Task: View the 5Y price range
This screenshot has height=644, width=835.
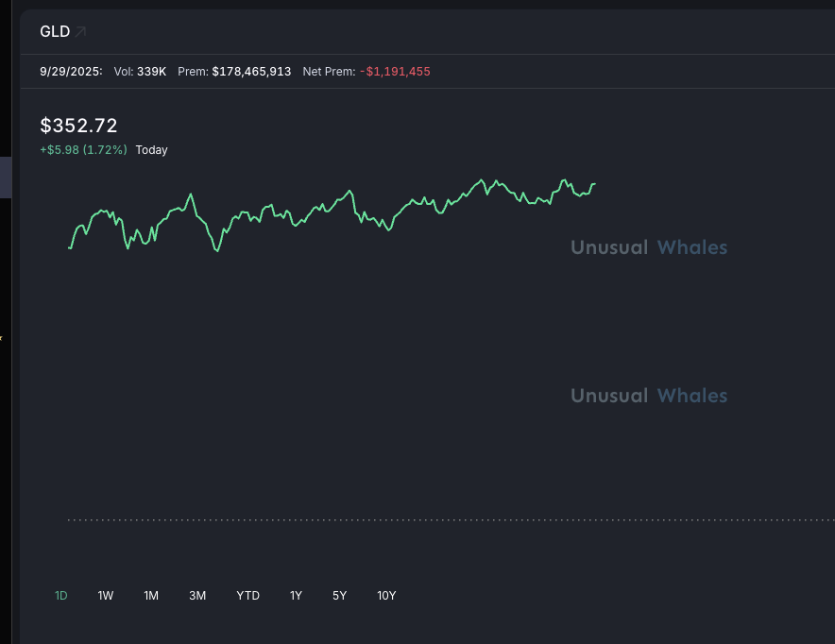Action: 339,596
